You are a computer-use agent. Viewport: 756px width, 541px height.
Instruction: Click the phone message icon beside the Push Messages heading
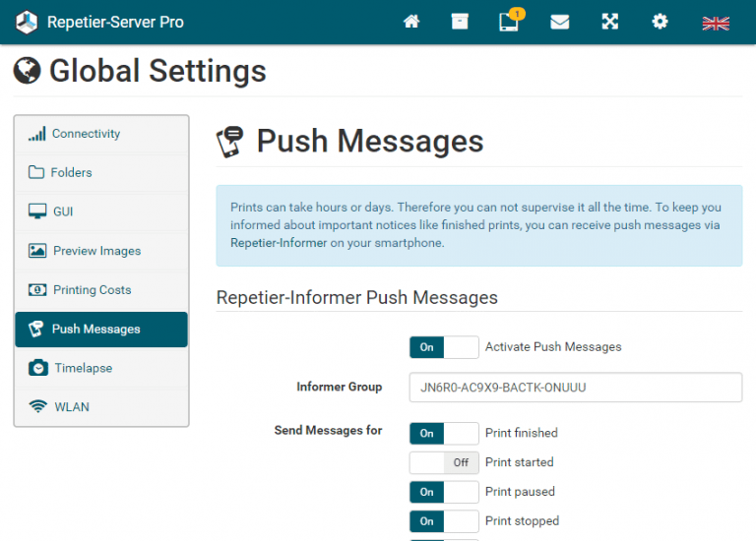pos(229,142)
